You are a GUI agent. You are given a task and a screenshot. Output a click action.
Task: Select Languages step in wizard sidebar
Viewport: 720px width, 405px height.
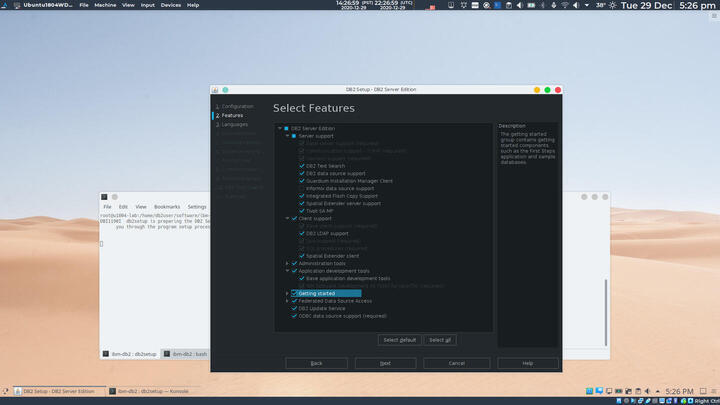[232, 124]
